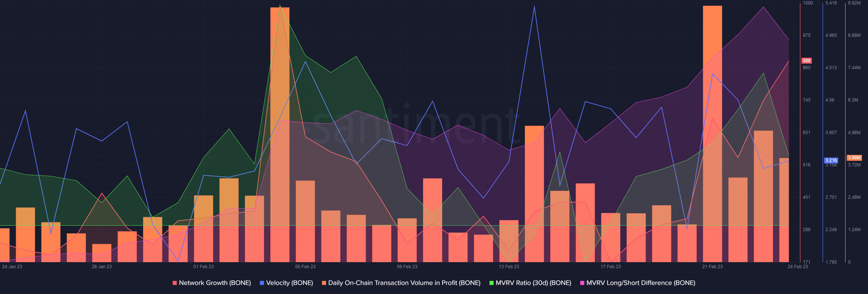
Task: Click the 1090 tick on the red axis
Action: click(x=808, y=3)
